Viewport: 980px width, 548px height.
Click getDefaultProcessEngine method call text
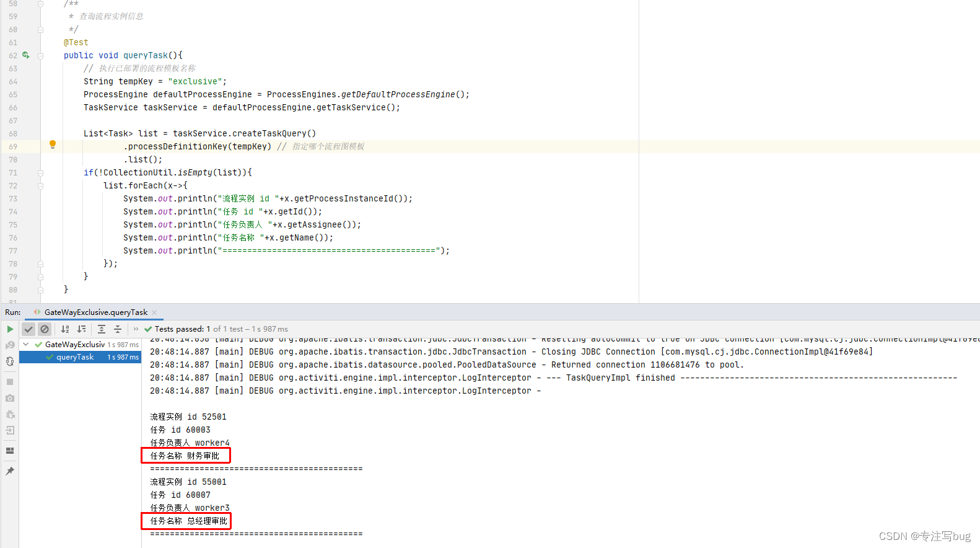(x=398, y=94)
